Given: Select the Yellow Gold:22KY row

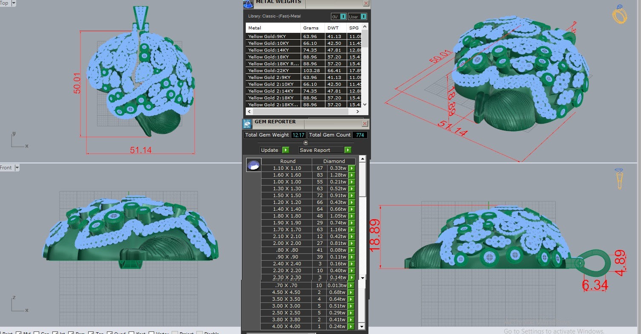Looking at the screenshot, I should 273,70.
